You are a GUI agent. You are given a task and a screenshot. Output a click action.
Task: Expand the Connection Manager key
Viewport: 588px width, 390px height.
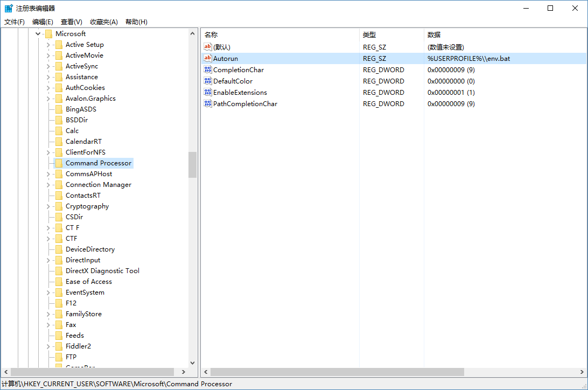pyautogui.click(x=48, y=184)
